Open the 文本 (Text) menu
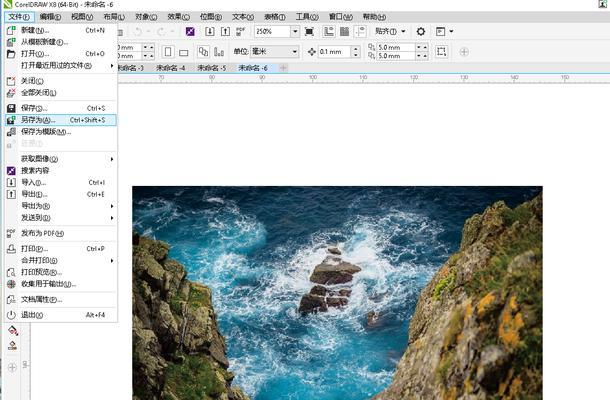The image size is (610, 400). point(243,17)
